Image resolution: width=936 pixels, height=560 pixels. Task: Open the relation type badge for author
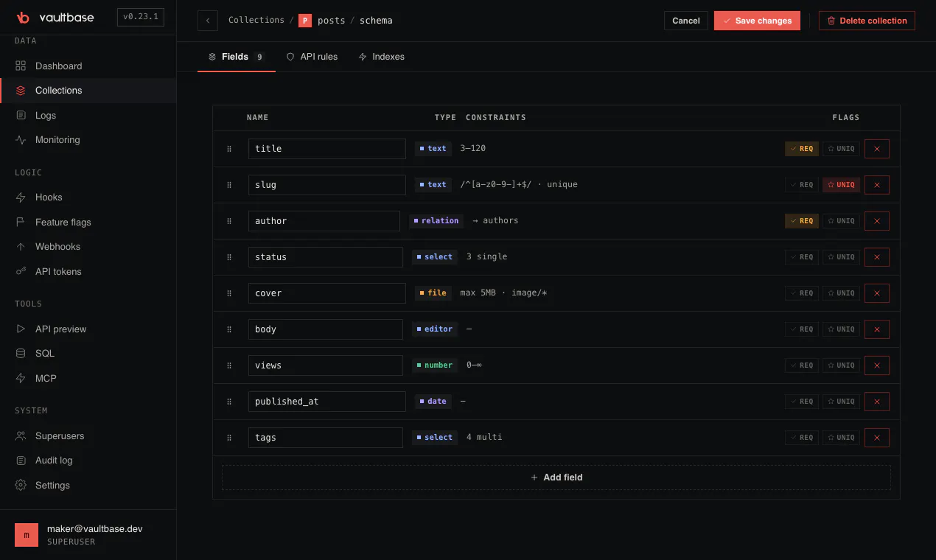(x=436, y=221)
